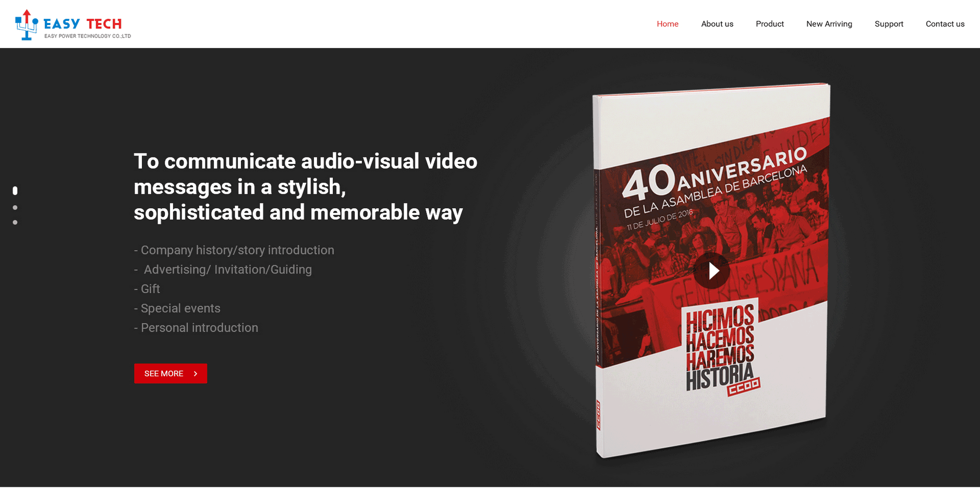Click the headline about audio-visual video messages
The width and height of the screenshot is (980, 488).
(305, 187)
